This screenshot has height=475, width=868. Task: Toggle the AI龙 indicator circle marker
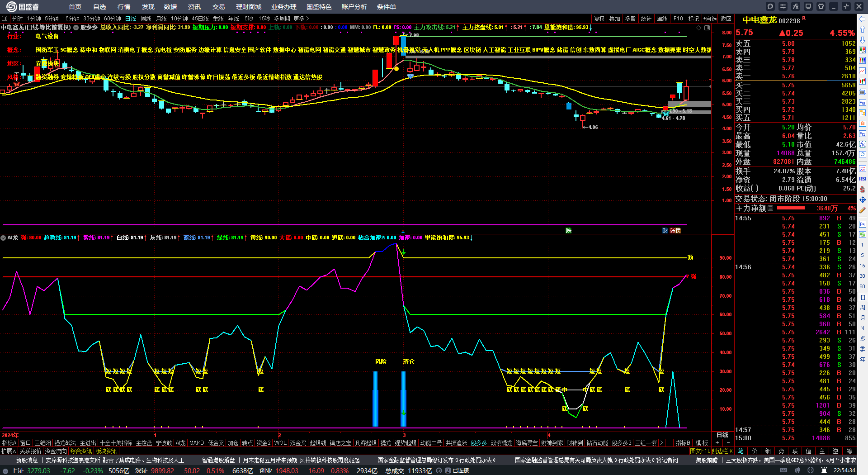[x=3, y=238]
